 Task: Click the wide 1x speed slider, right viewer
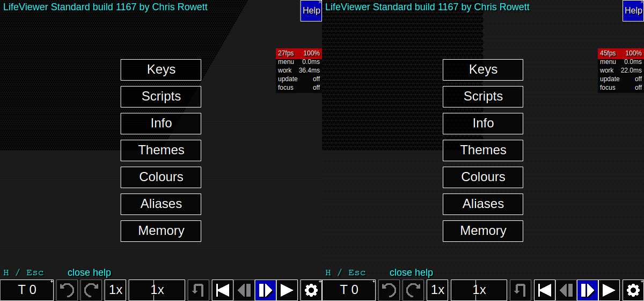coord(479,290)
